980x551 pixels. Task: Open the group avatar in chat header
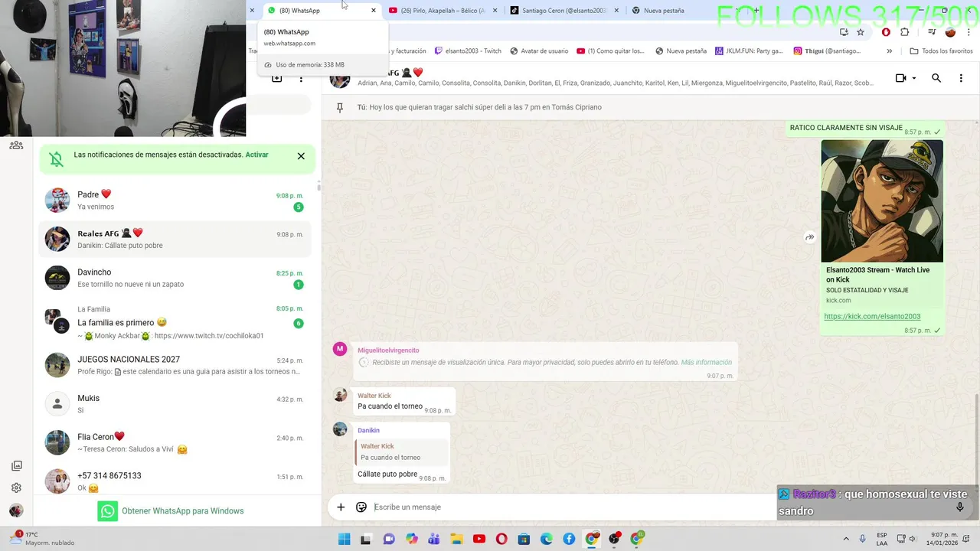340,78
